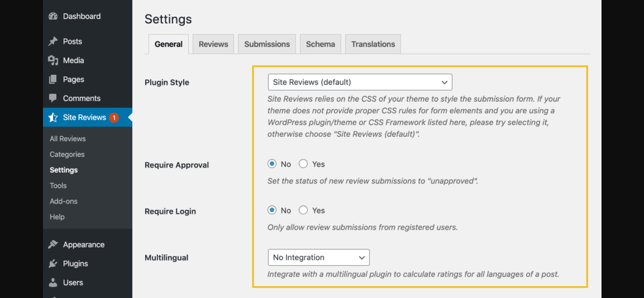The width and height of the screenshot is (644, 298).
Task: Click the Site Reviews notification badge
Action: click(114, 117)
